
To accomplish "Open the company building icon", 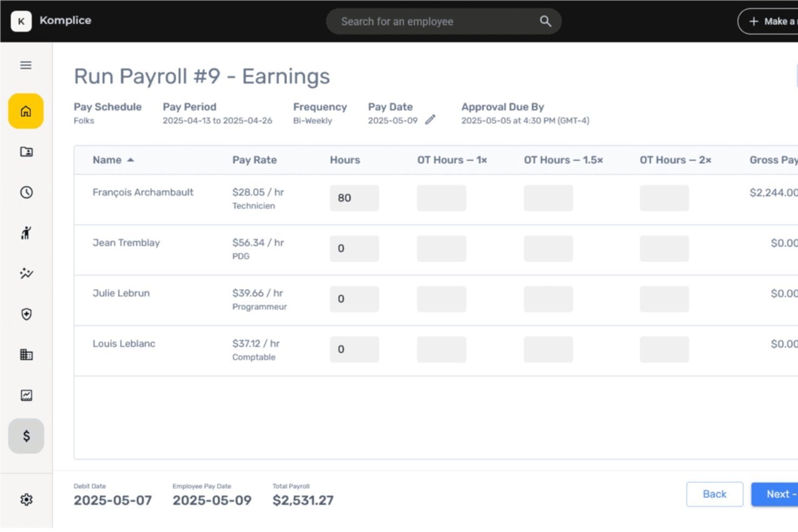I will [x=25, y=355].
